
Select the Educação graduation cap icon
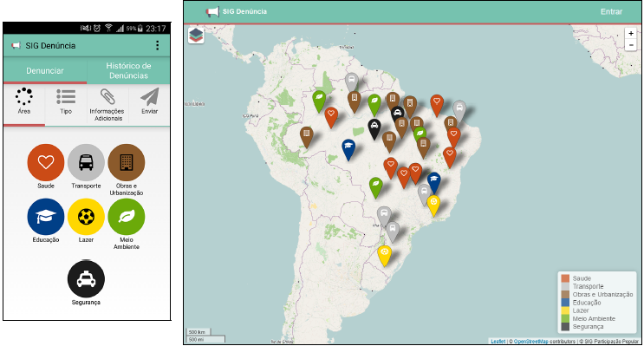(46, 217)
